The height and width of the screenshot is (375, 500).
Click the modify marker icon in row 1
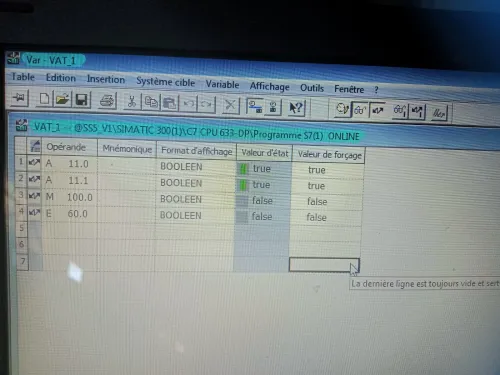pyautogui.click(x=34, y=162)
